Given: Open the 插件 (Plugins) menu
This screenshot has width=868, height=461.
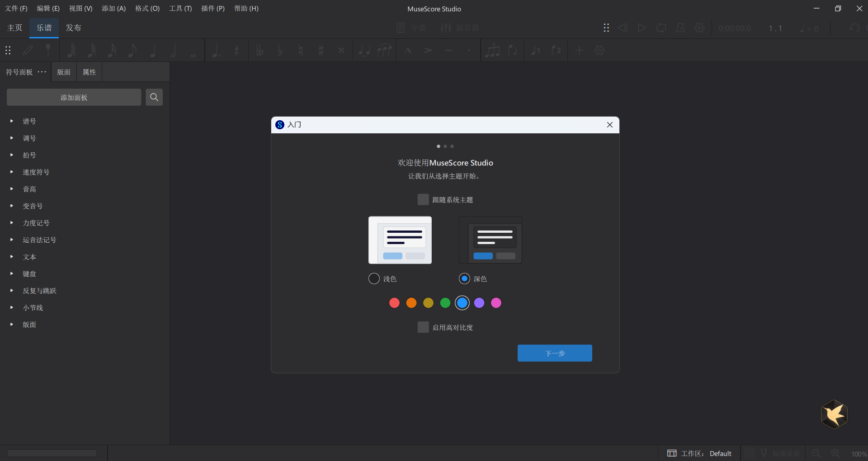Looking at the screenshot, I should (213, 9).
